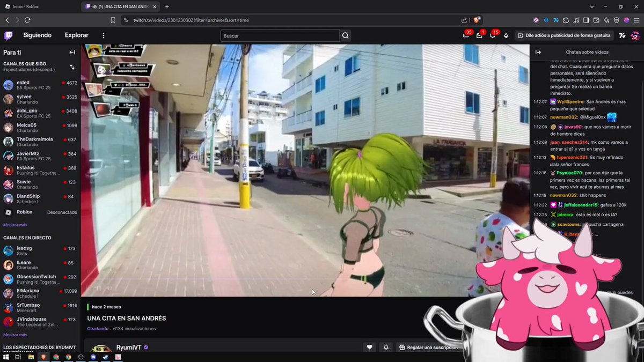This screenshot has width=644, height=362.
Task: Click Dile adiós a publicidad button
Action: tap(564, 35)
